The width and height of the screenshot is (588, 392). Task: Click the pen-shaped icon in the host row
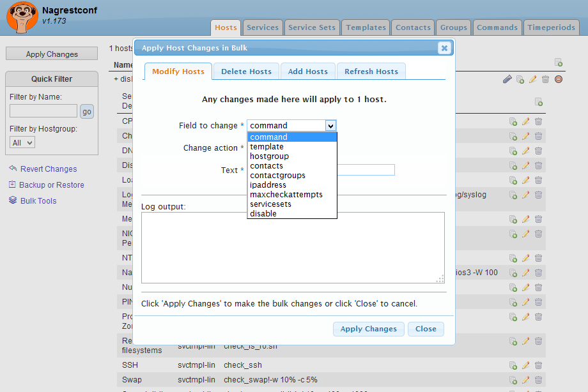click(507, 79)
